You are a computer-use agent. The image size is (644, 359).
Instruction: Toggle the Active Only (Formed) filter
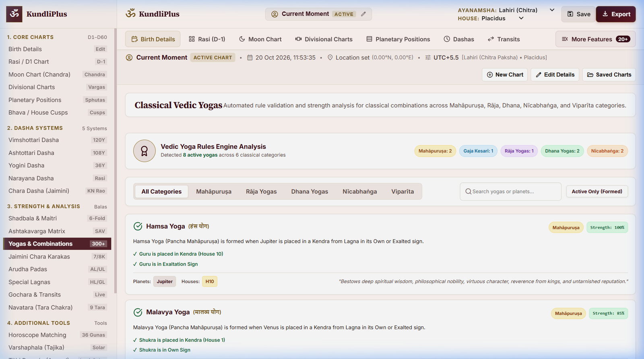(597, 192)
